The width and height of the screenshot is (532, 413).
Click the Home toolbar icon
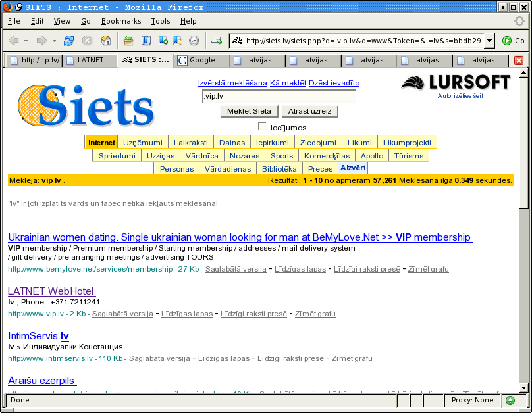[x=105, y=41]
